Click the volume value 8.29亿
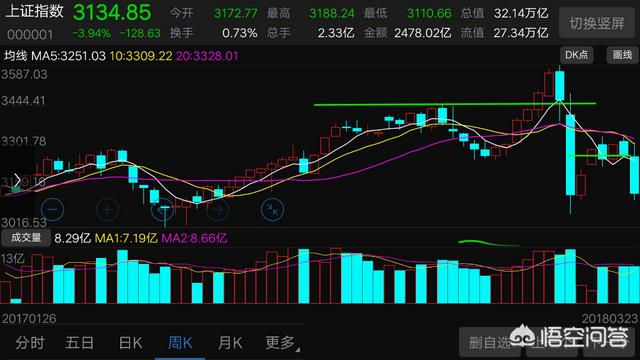Viewport: 640px width, 360px height. pos(72,238)
